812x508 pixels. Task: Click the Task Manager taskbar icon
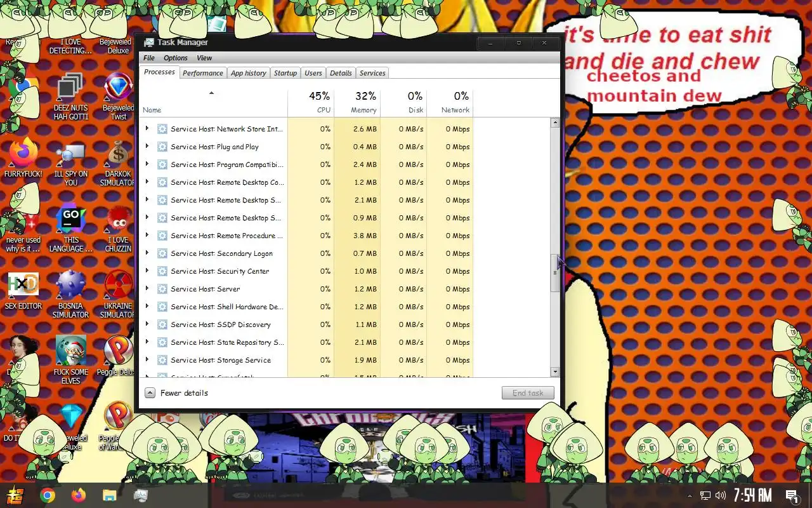pyautogui.click(x=141, y=495)
